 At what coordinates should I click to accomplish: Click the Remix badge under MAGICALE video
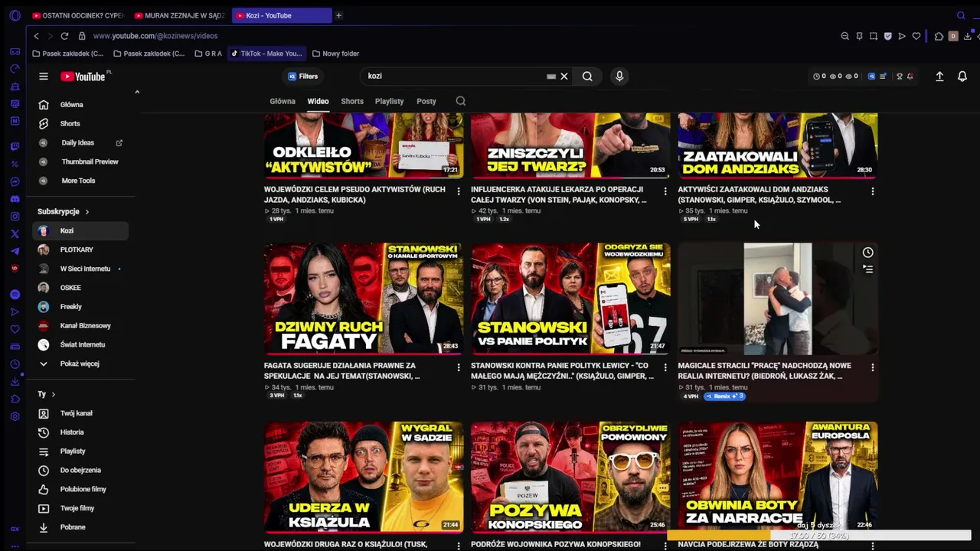click(724, 396)
